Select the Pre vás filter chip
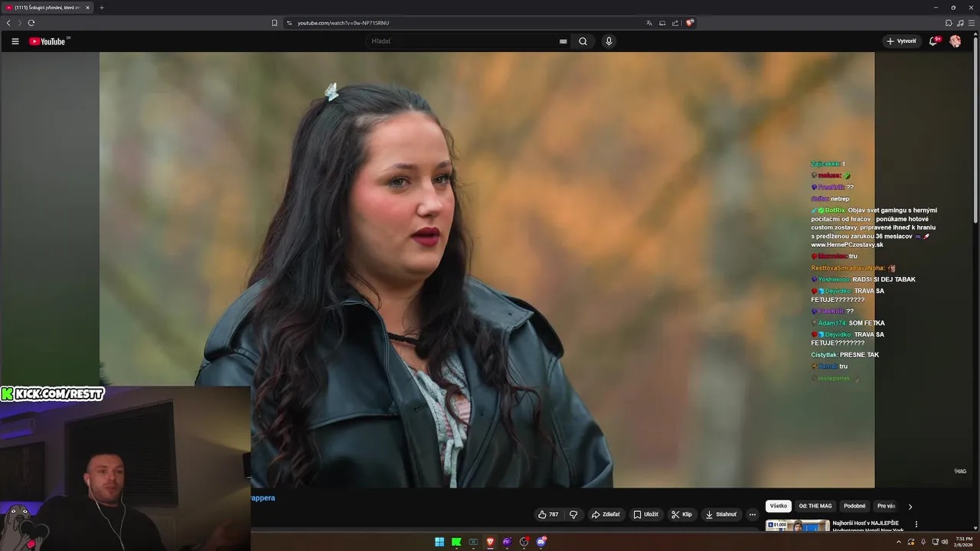The width and height of the screenshot is (980, 551). [x=886, y=506]
